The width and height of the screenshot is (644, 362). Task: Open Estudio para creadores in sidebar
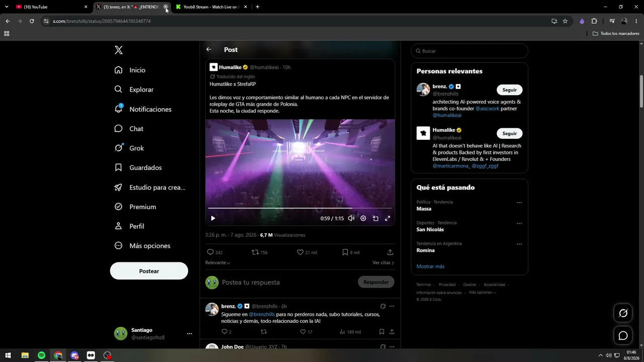(150, 187)
